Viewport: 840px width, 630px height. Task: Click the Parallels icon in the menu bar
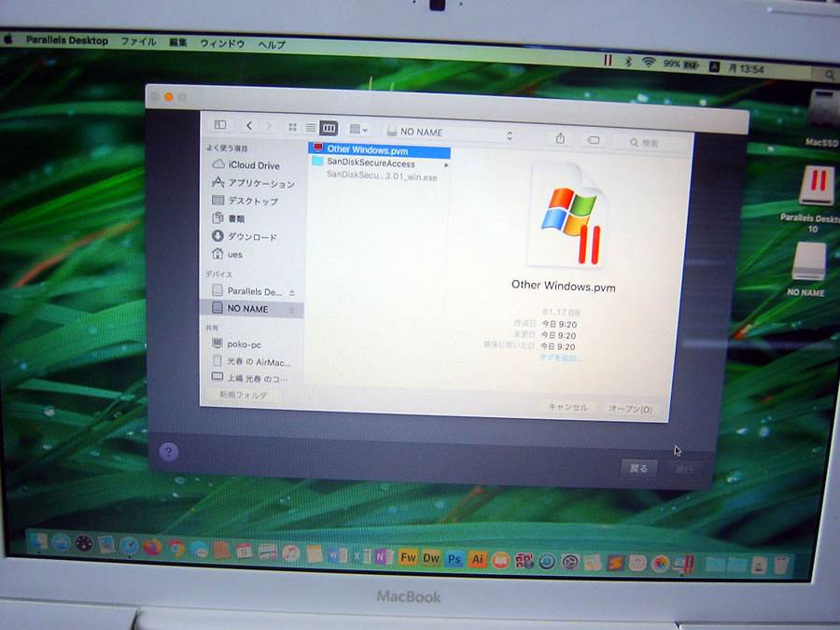(608, 61)
